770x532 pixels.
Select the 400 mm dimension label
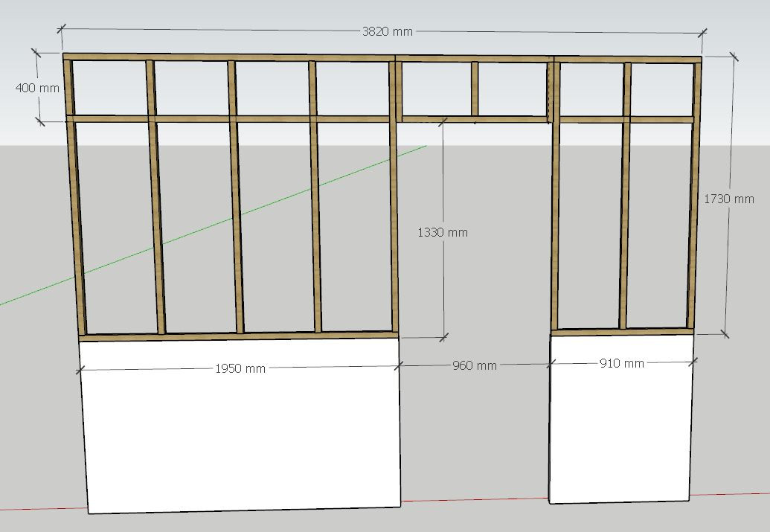[37, 88]
